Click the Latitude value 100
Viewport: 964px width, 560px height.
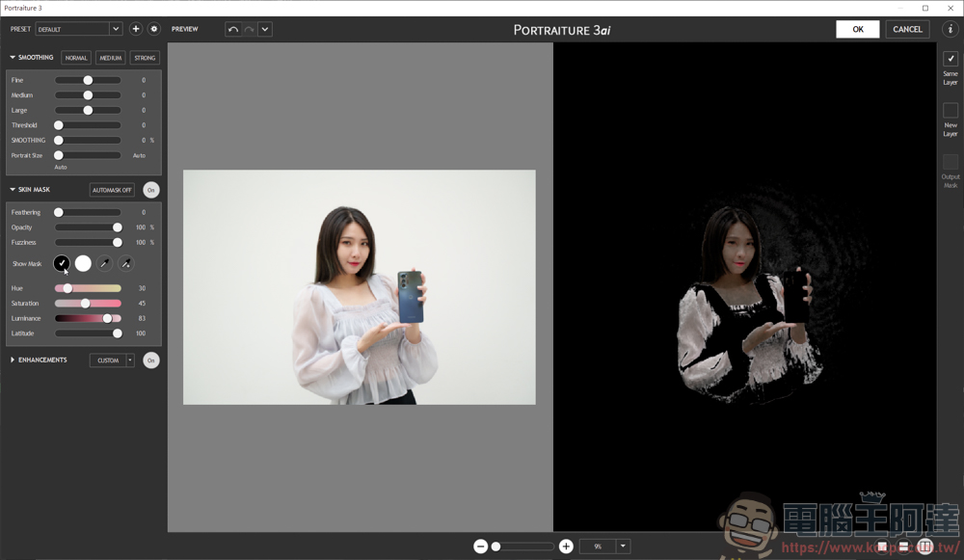pyautogui.click(x=141, y=333)
